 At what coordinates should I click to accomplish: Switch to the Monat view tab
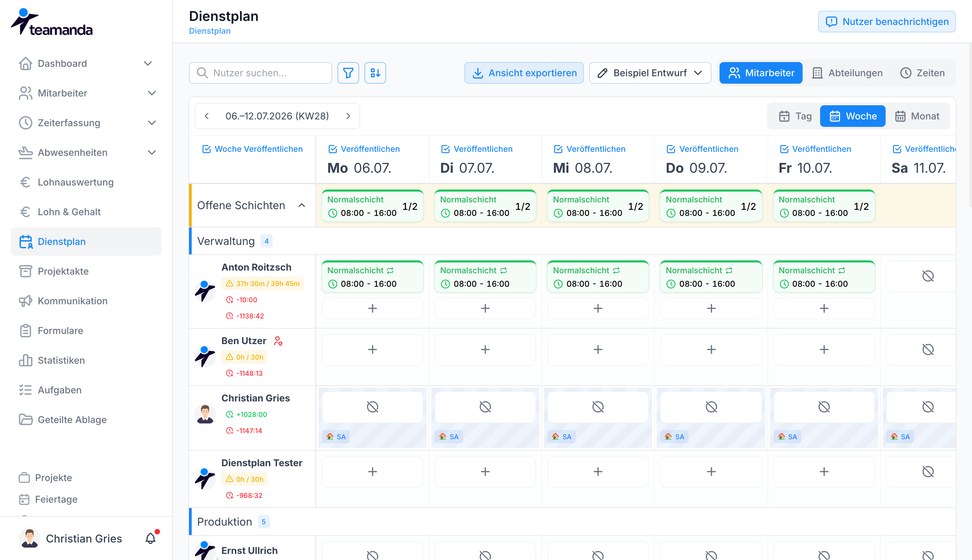(917, 116)
